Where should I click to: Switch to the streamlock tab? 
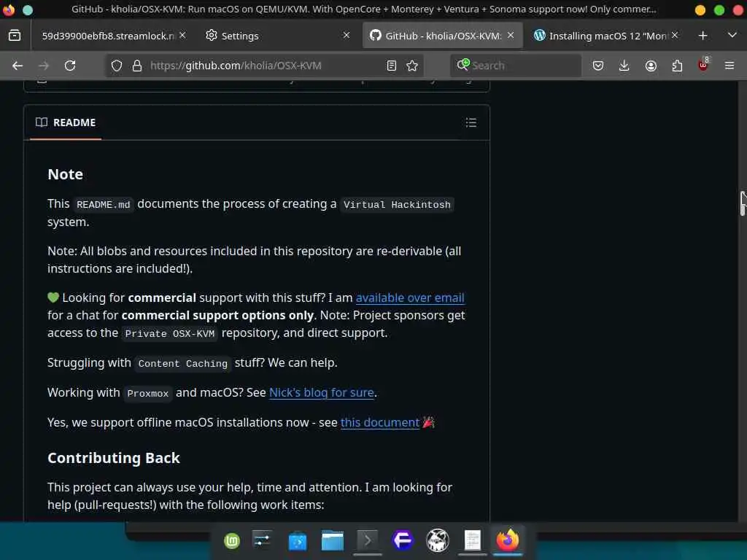(108, 36)
